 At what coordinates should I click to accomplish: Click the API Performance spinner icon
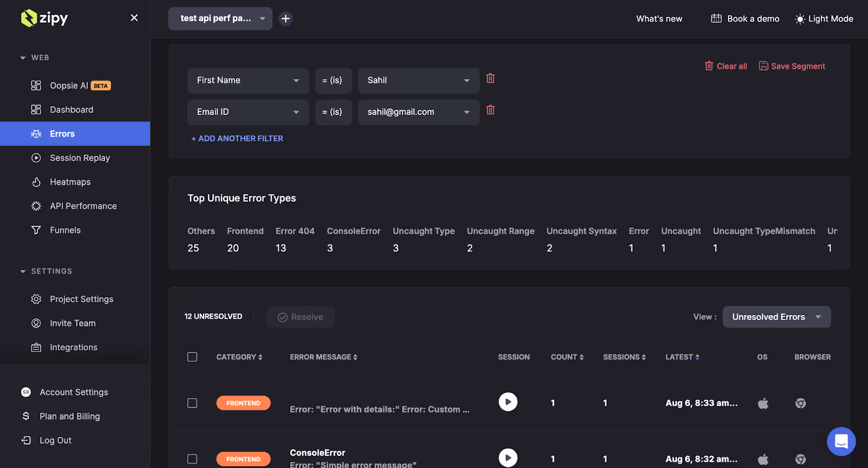[36, 206]
